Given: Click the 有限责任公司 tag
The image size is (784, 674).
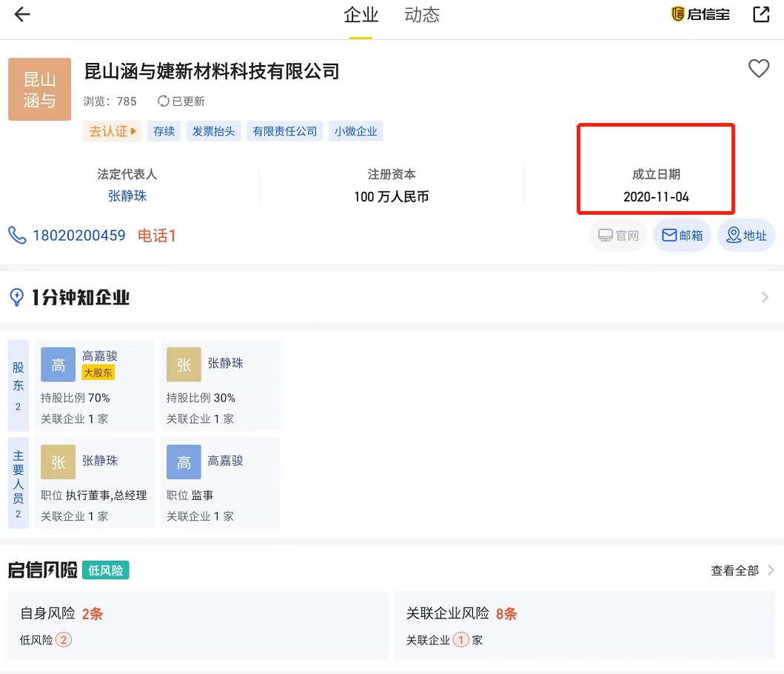Looking at the screenshot, I should tap(284, 131).
